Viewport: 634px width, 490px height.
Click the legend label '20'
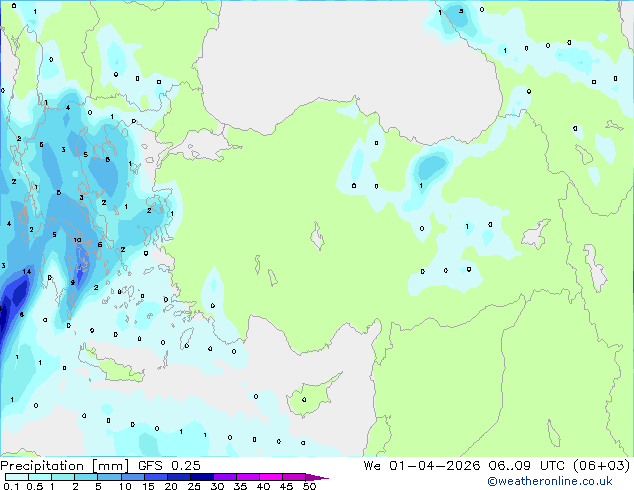click(171, 486)
